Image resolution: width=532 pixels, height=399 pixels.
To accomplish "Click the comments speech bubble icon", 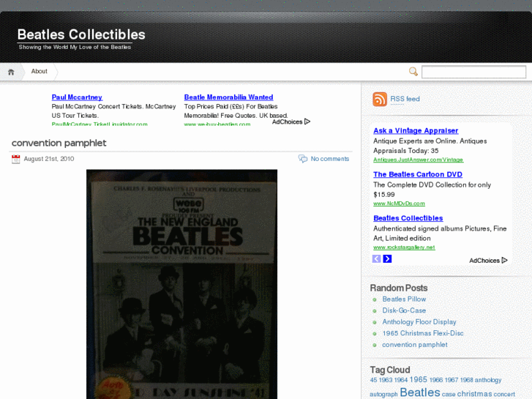I will pos(303,159).
